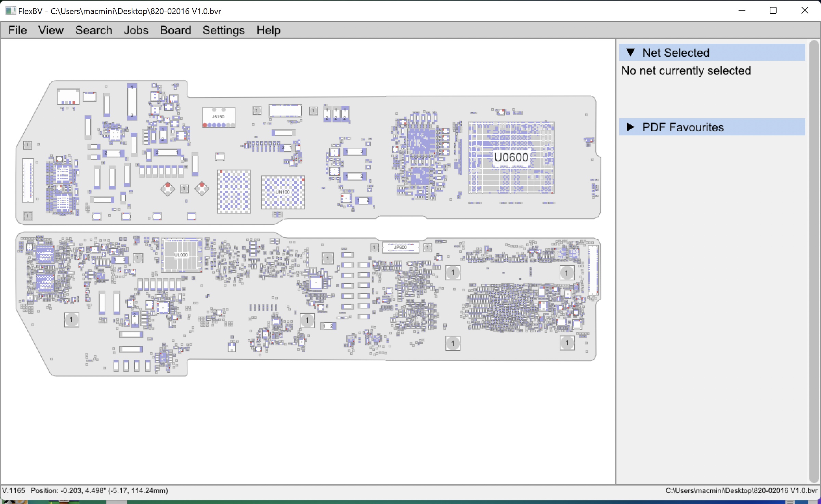Open the View menu

(x=51, y=30)
